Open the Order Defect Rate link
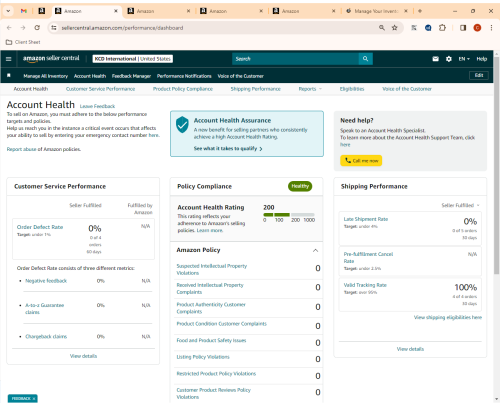This screenshot has width=500, height=403. tap(40, 227)
